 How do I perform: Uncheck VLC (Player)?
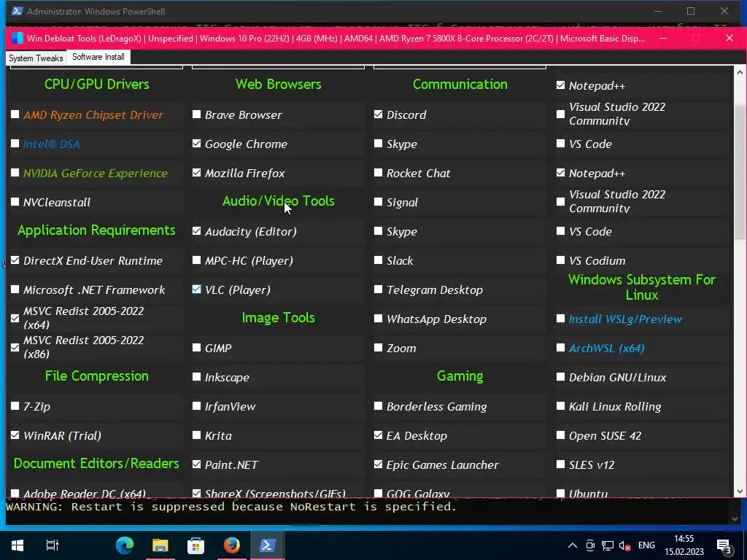[196, 289]
